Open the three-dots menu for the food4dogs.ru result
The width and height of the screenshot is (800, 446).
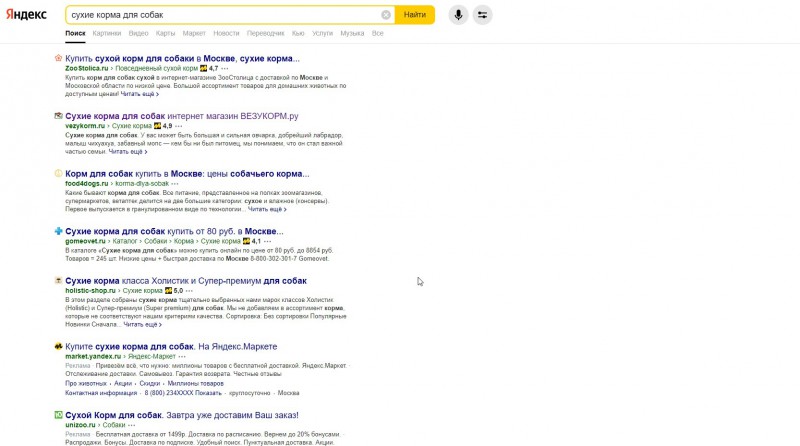175,184
